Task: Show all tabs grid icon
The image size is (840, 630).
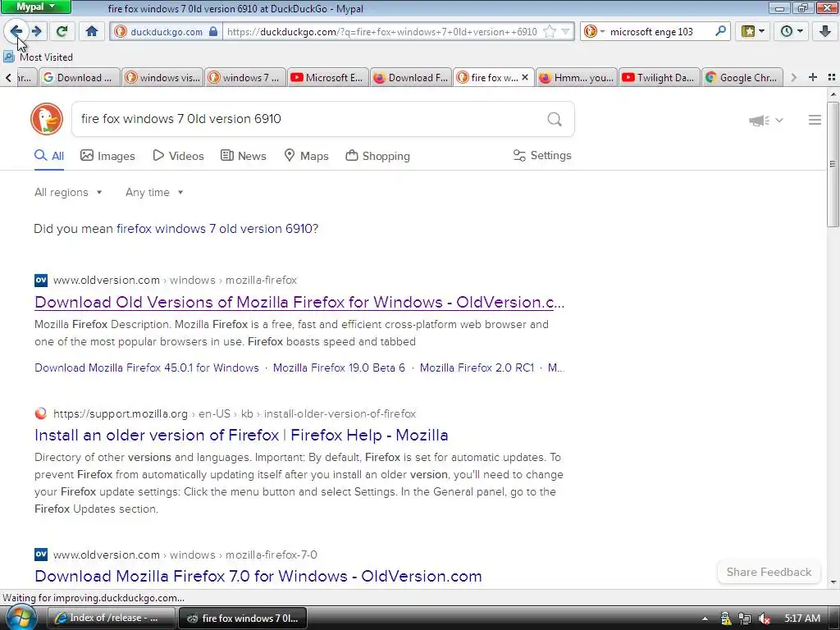Action: point(832,77)
